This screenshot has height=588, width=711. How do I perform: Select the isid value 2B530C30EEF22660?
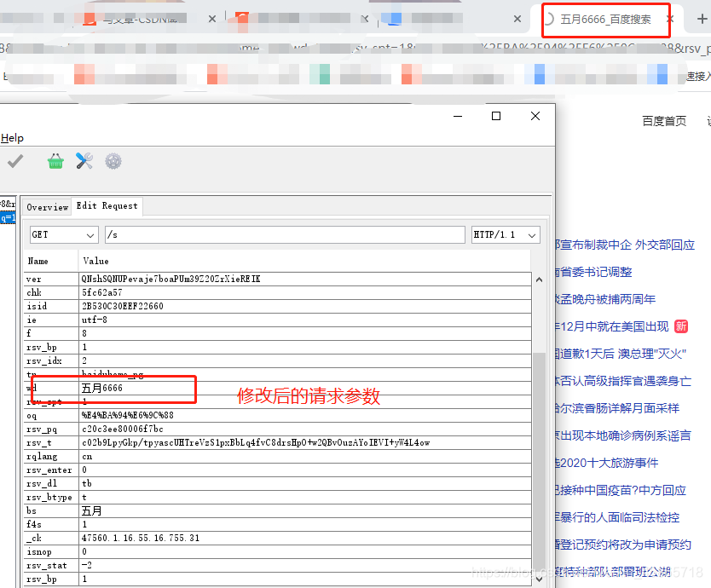[x=305, y=306]
